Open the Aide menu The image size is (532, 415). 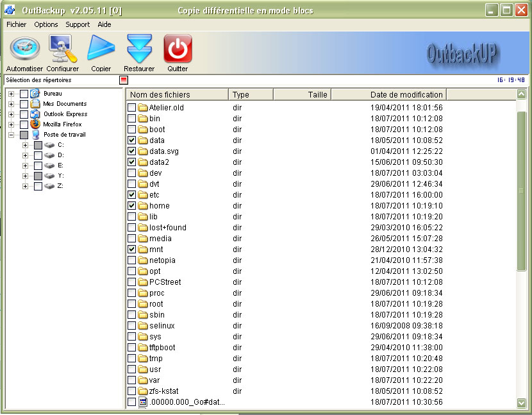104,24
